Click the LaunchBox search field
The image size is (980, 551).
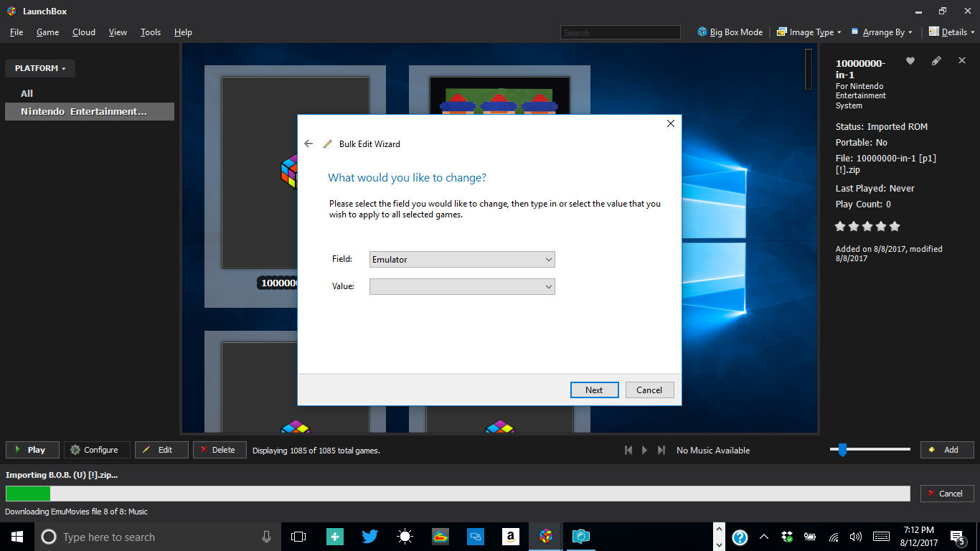point(621,32)
